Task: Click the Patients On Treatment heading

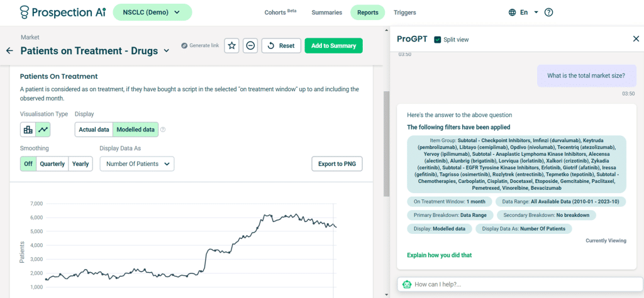Action: [x=58, y=76]
